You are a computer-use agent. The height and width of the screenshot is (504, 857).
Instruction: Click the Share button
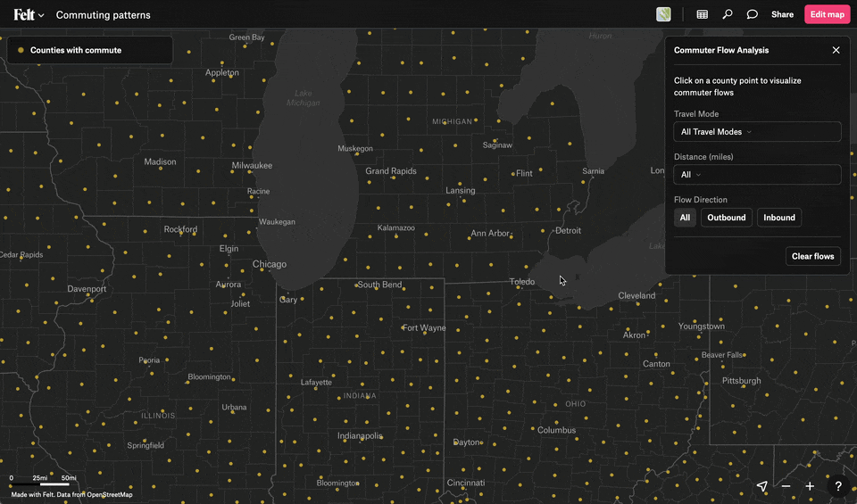(x=782, y=14)
